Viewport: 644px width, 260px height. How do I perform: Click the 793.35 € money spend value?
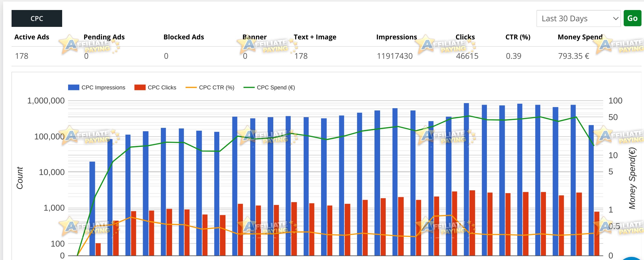pyautogui.click(x=573, y=56)
